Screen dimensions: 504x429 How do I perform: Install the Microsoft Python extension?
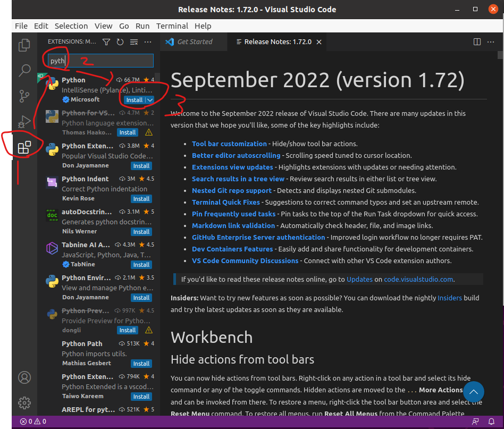pos(135,100)
